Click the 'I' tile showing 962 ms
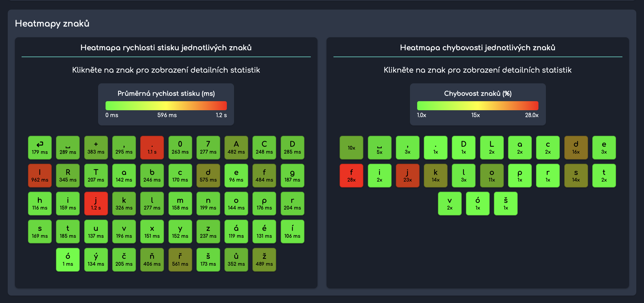This screenshot has width=644, height=303. pyautogui.click(x=40, y=175)
